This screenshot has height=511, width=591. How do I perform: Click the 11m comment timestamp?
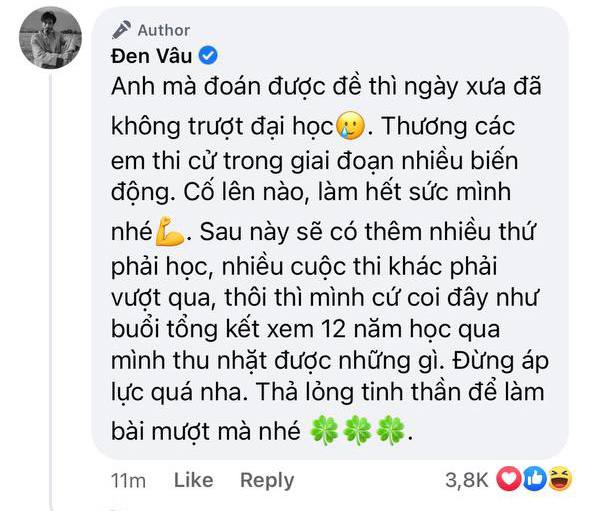pos(128,481)
